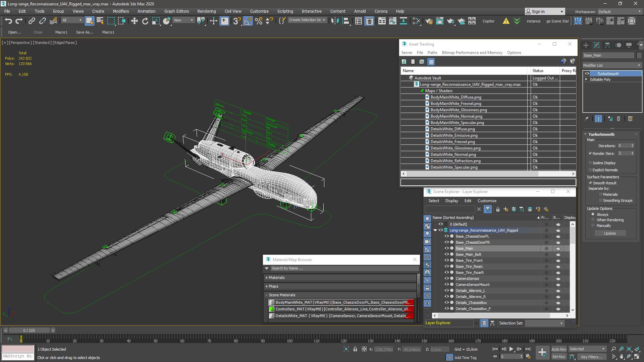Select the When Rendering update option
The width and height of the screenshot is (644, 362).
pos(593,220)
